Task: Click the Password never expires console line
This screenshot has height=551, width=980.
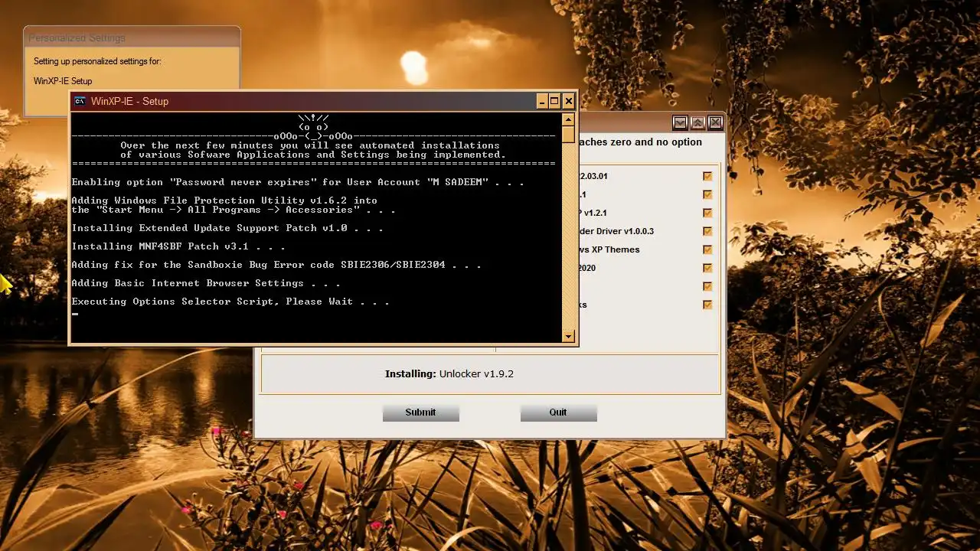Action: click(298, 182)
